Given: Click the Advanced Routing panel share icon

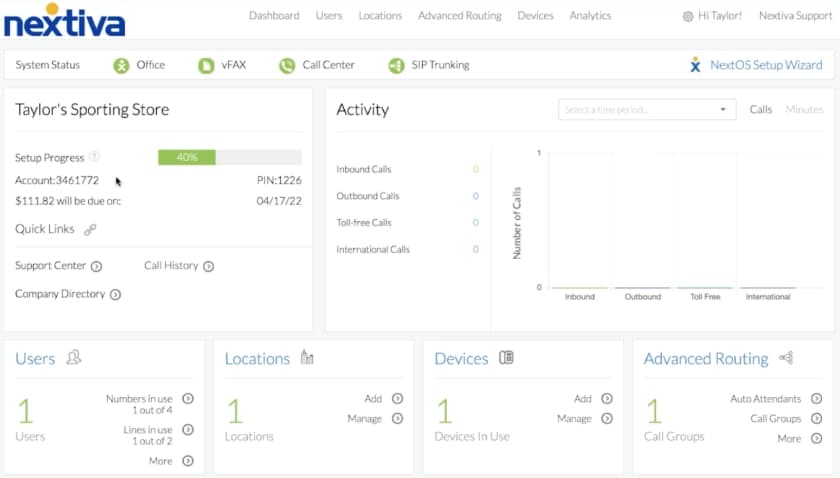Looking at the screenshot, I should pos(786,357).
